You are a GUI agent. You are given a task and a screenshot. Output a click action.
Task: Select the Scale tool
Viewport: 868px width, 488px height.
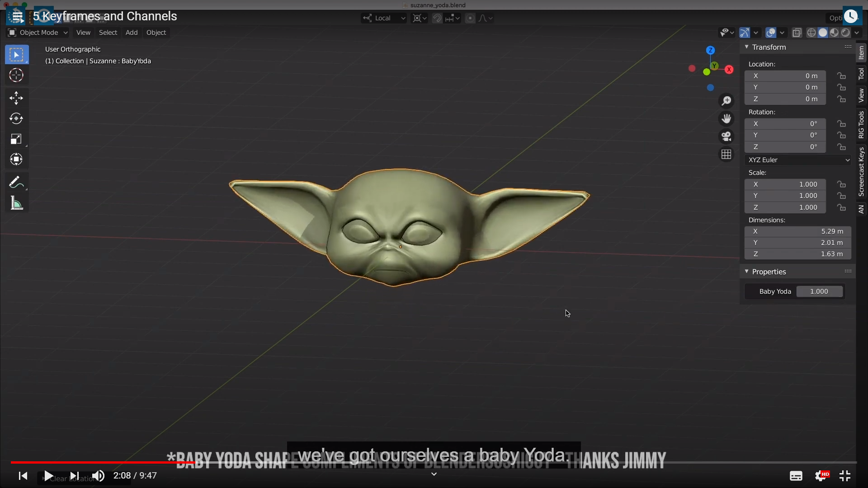(16, 139)
